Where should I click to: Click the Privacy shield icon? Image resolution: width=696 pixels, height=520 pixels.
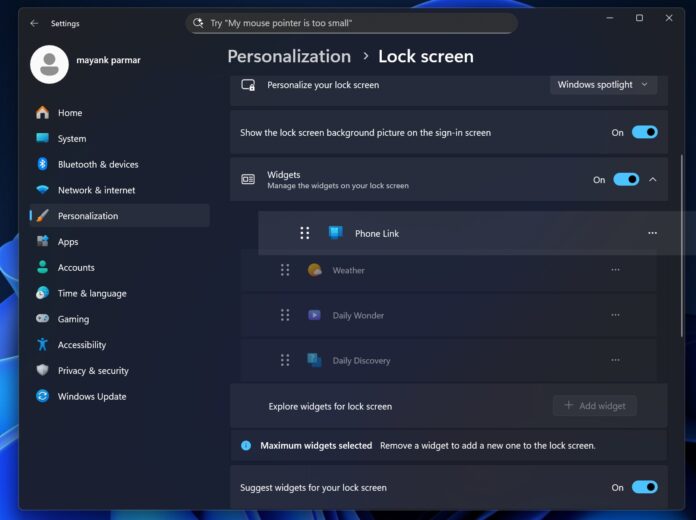(43, 370)
